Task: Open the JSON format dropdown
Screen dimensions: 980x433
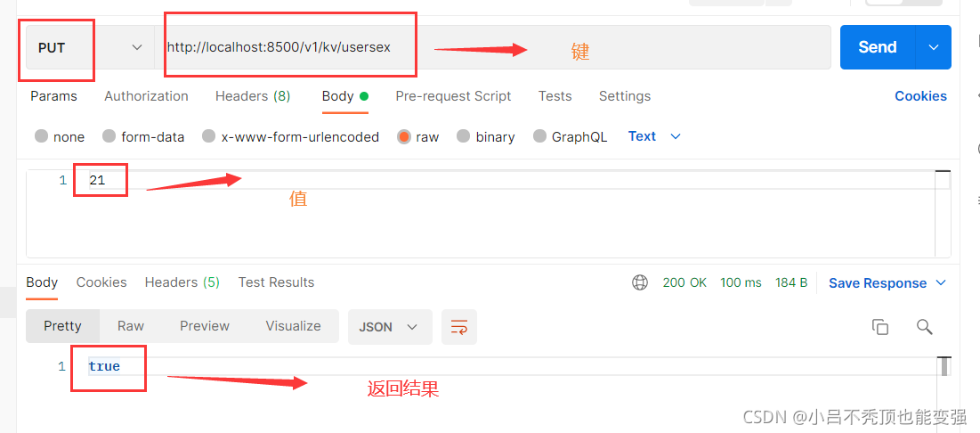Action: tap(390, 327)
